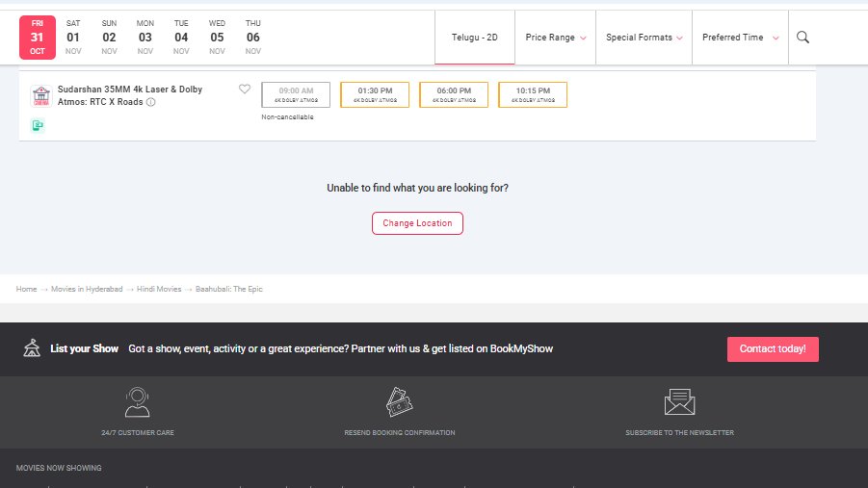Viewport: 868px width, 488px height.
Task: Go to Home breadcrumb link
Action: 26,289
